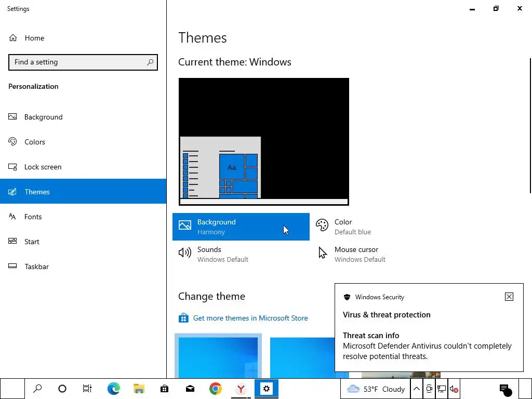Screen dimensions: 532x399
Task: Click the Start button
Action: coord(12,389)
